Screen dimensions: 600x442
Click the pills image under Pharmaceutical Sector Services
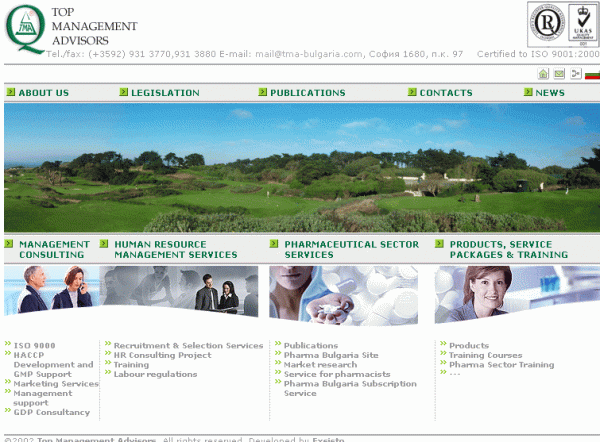tap(343, 295)
